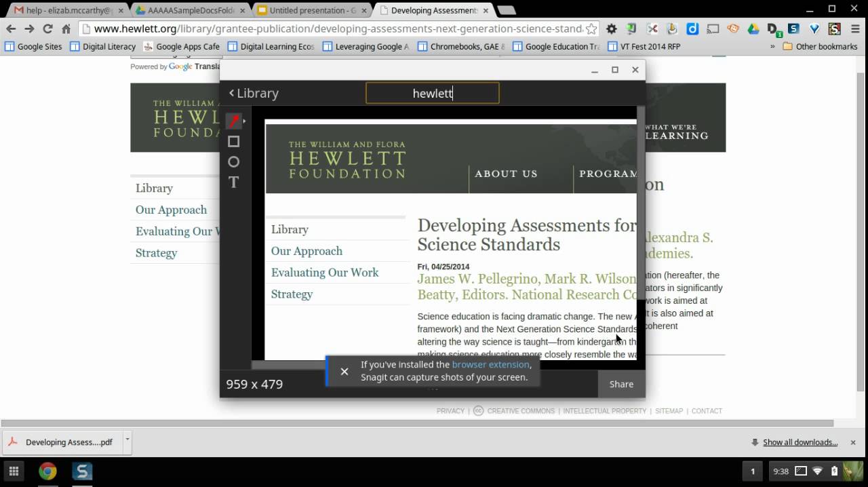The width and height of the screenshot is (868, 487).
Task: Open the Google Sites bookmark
Action: (33, 47)
